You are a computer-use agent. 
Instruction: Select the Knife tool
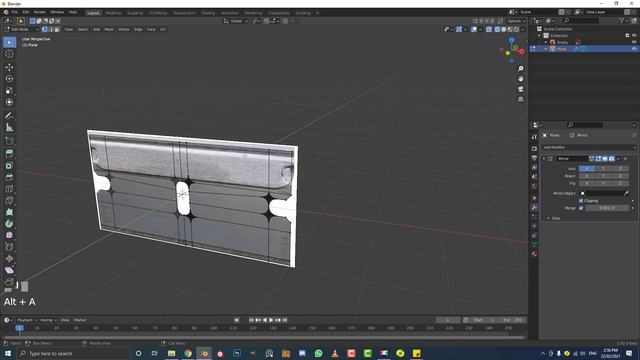point(9,200)
